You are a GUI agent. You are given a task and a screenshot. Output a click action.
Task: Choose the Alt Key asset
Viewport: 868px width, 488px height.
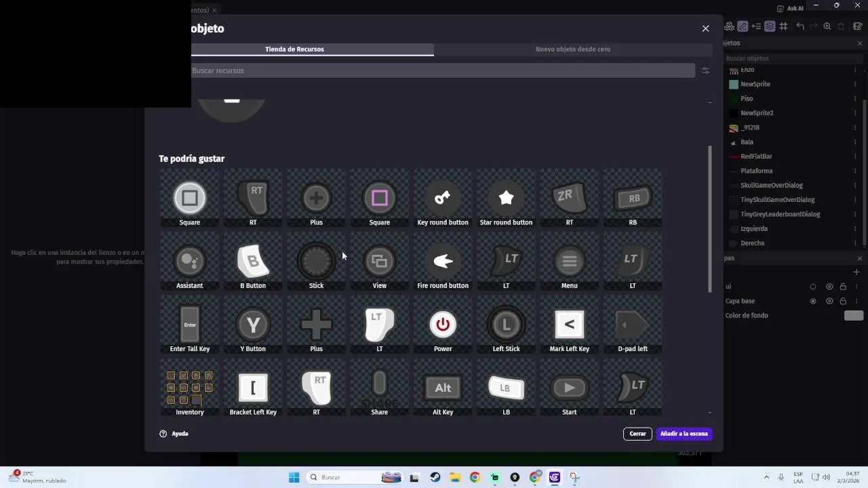(443, 387)
